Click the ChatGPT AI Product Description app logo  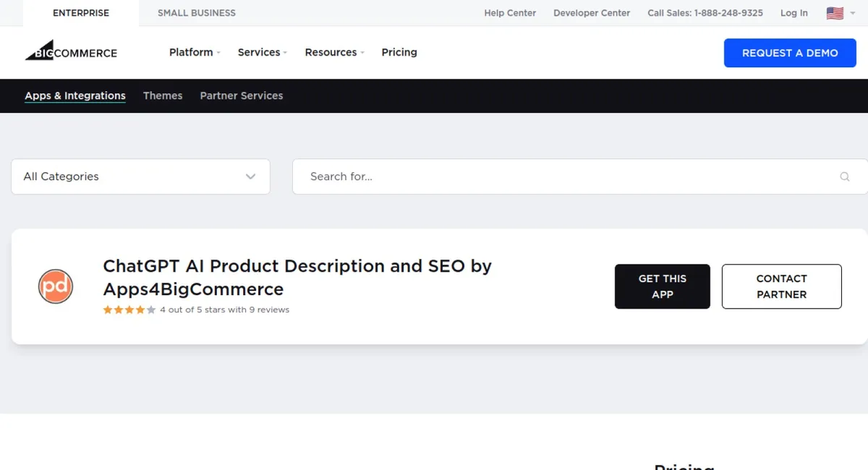(x=56, y=286)
